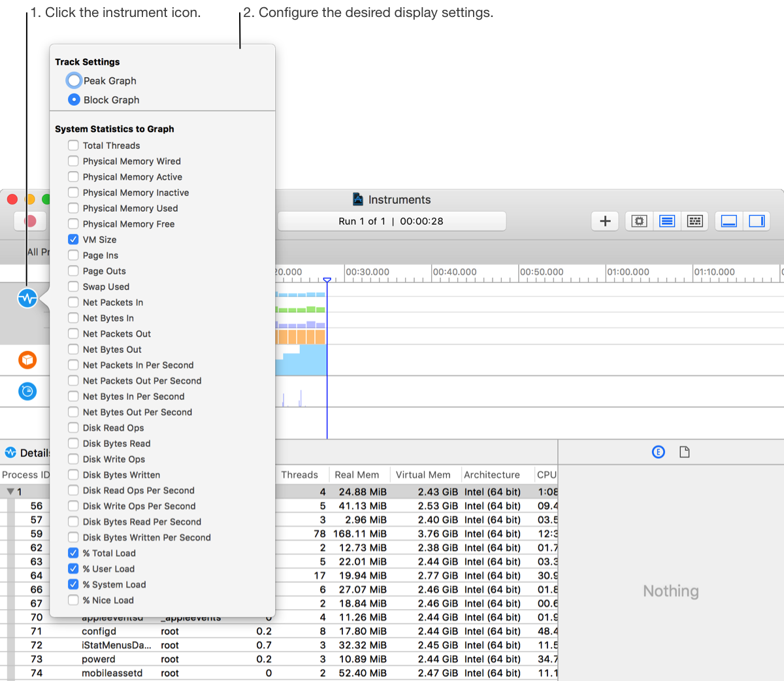Open the Run 1 of 1 selector
Screen dimensions: 784x681
[x=391, y=221]
